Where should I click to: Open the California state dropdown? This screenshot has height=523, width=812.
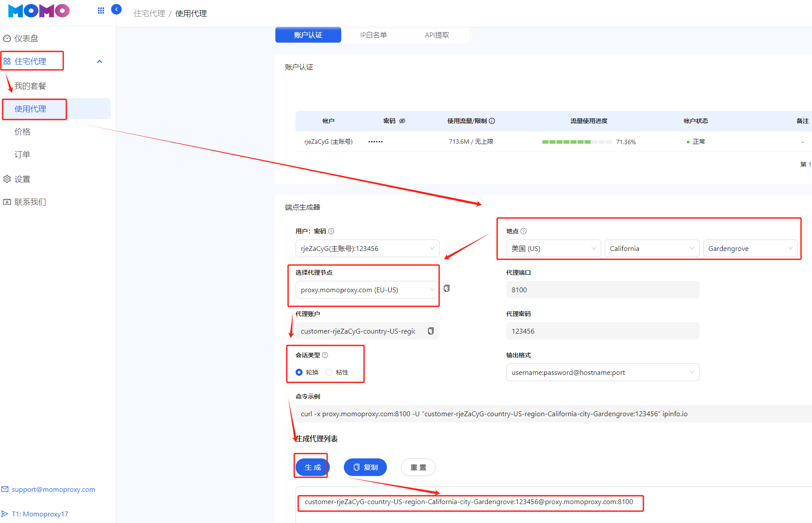652,248
